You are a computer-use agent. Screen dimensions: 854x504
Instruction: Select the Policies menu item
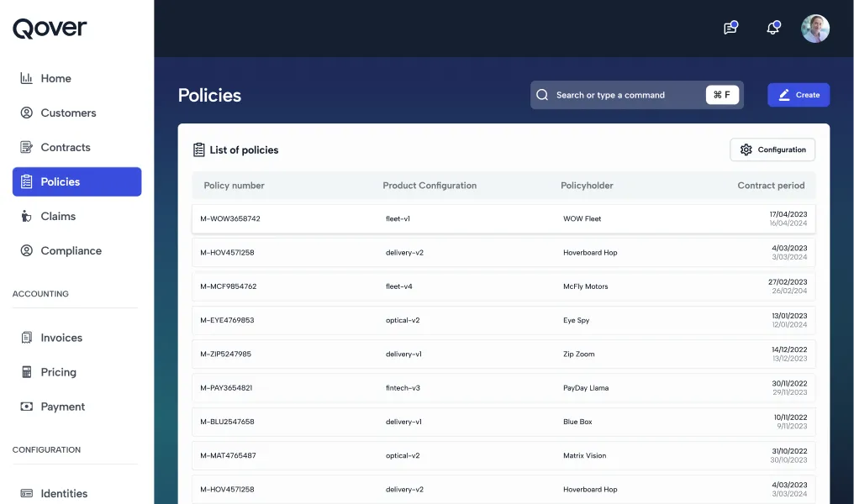76,181
